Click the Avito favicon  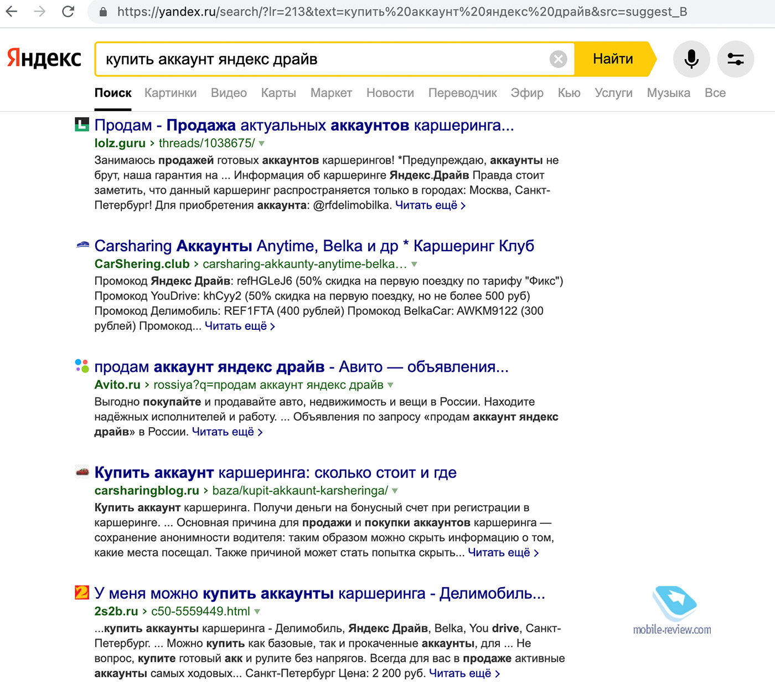(82, 366)
